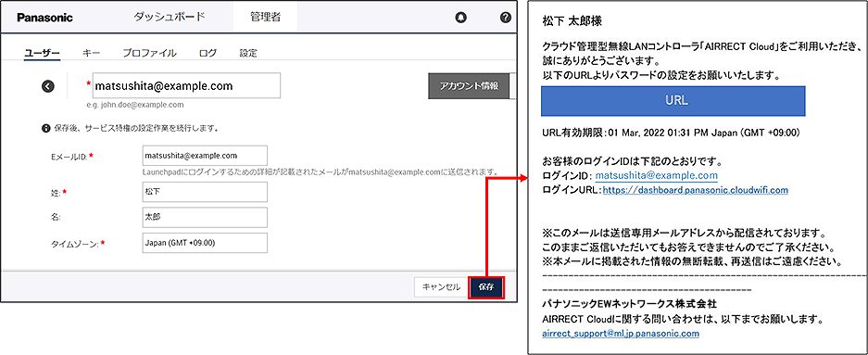Select the キー sub-tab
The height and width of the screenshot is (355, 868).
pyautogui.click(x=91, y=53)
